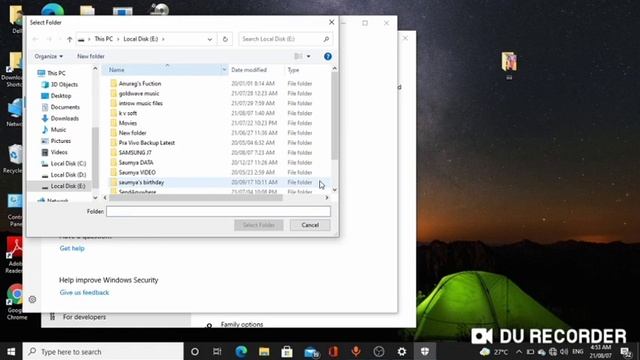
Task: Click 'This PC' in the address breadcrumb
Action: (x=104, y=39)
